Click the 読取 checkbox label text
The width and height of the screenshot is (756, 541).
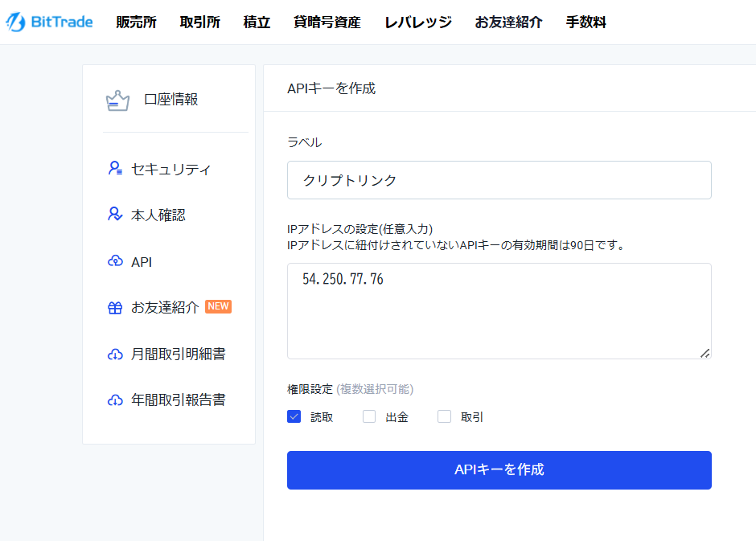tap(322, 417)
